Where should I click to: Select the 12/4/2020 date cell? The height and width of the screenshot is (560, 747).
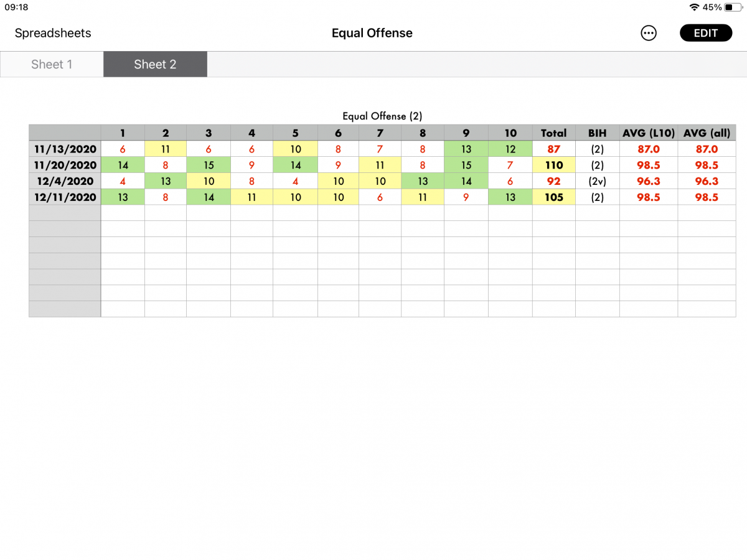point(65,182)
